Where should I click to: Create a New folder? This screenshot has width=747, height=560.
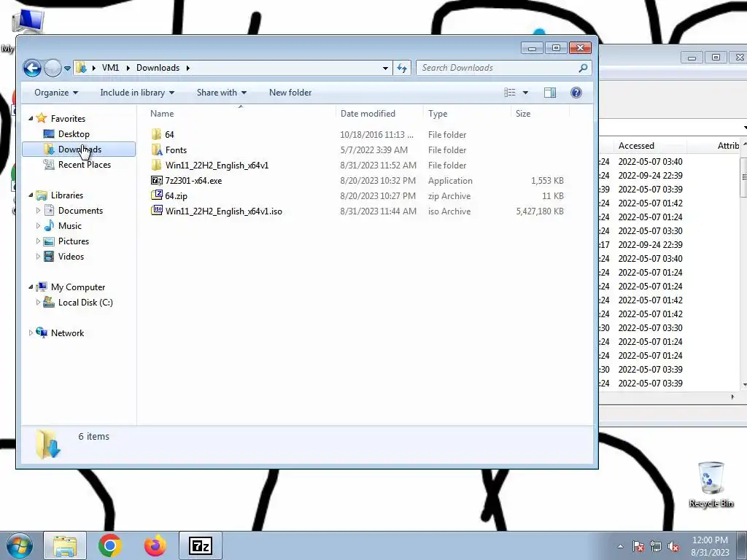(x=290, y=93)
